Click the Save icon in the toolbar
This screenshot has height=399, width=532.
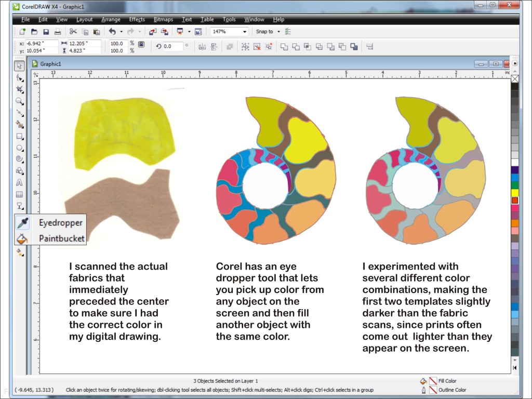46,32
